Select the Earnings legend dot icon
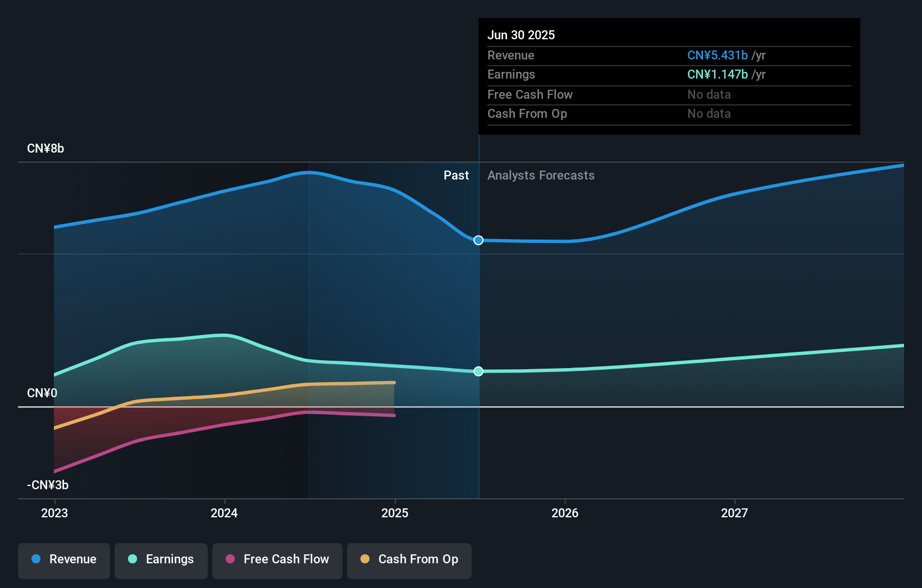The height and width of the screenshot is (588, 922). pyautogui.click(x=133, y=559)
